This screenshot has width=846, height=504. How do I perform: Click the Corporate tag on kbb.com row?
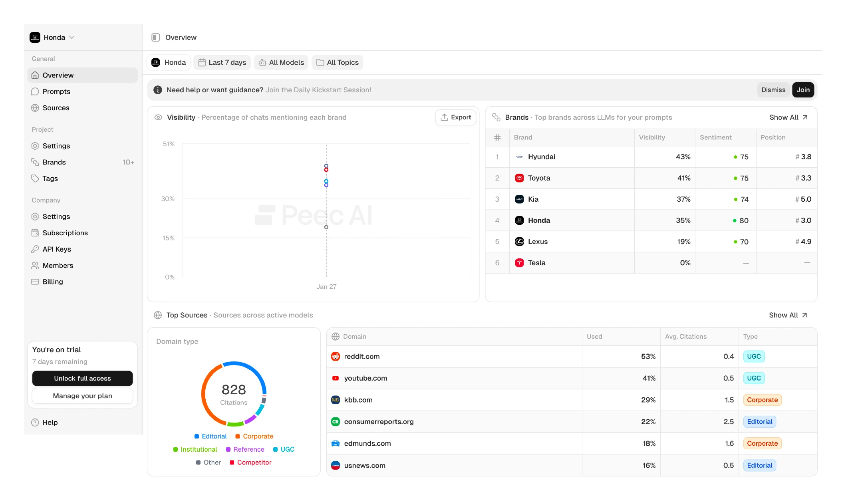tap(762, 400)
